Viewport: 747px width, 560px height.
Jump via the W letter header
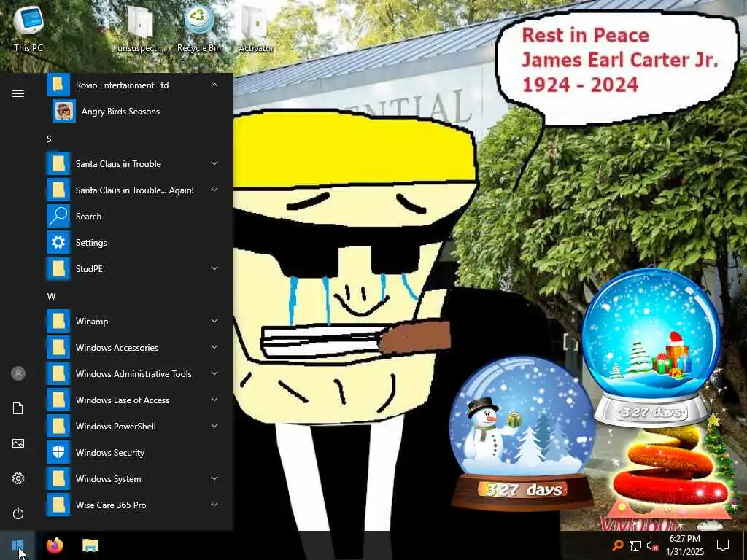(x=51, y=296)
